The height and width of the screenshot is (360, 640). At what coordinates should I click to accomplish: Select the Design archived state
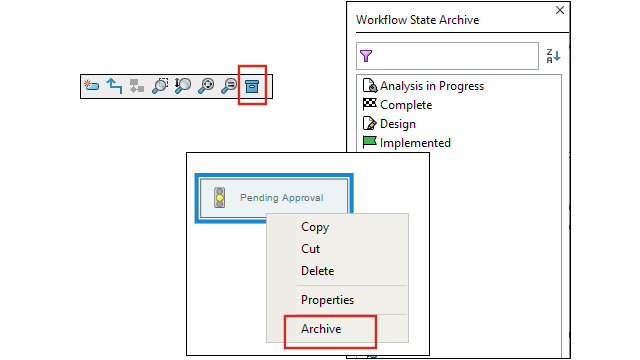click(389, 124)
